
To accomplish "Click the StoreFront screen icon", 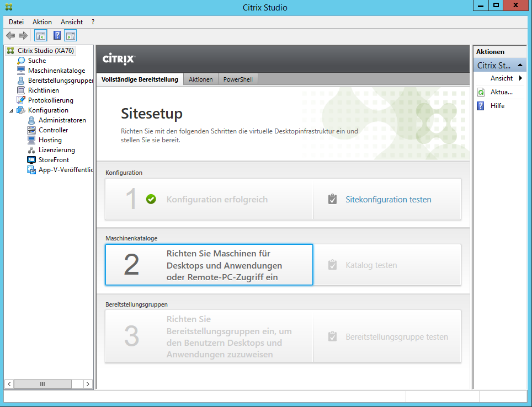I will (x=31, y=160).
